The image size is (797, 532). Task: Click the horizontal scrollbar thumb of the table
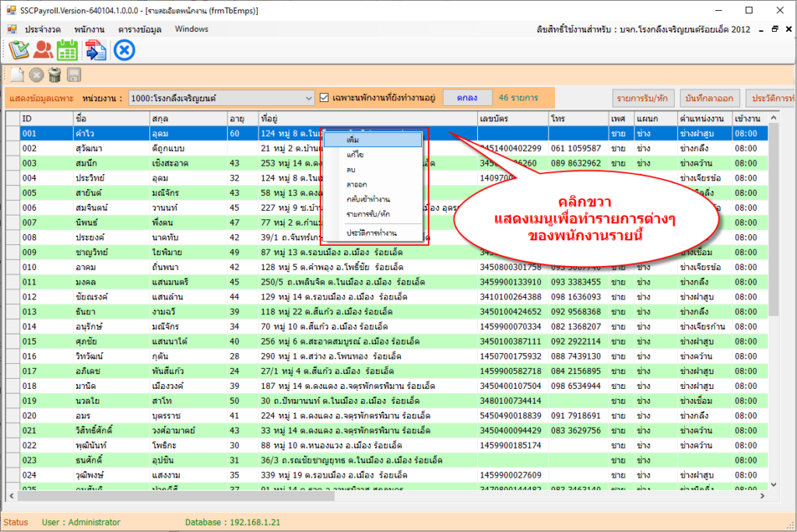pyautogui.click(x=176, y=496)
